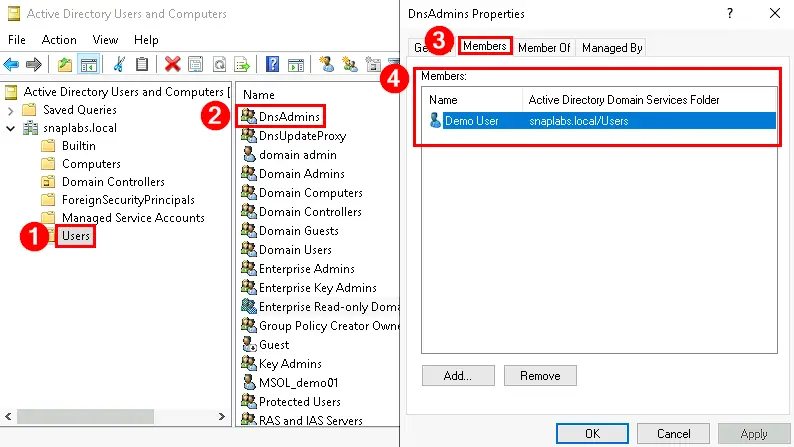The width and height of the screenshot is (794, 447).
Task: Switch to the Members tab
Action: pyautogui.click(x=485, y=46)
